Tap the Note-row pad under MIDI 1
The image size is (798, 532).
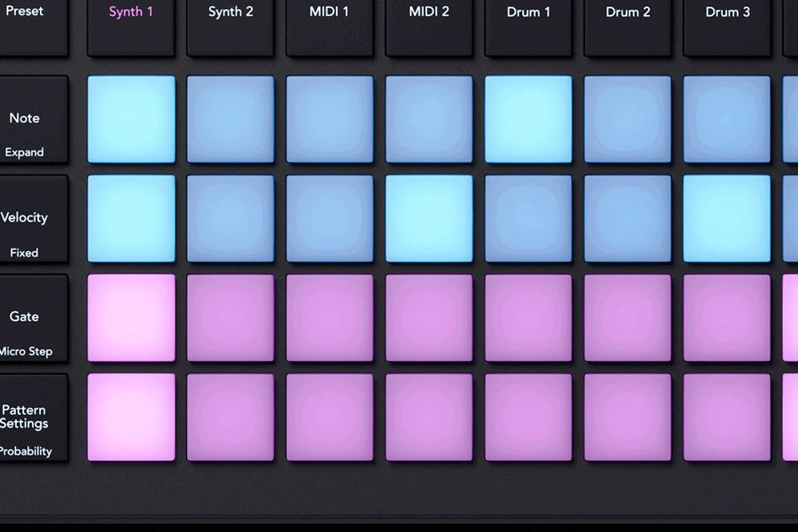pos(330,119)
